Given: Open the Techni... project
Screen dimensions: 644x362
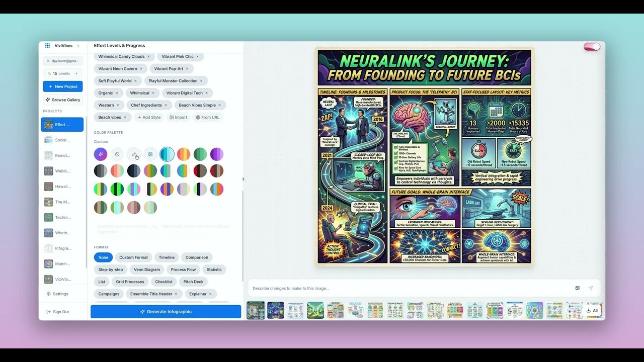Looking at the screenshot, I should click(x=62, y=217).
